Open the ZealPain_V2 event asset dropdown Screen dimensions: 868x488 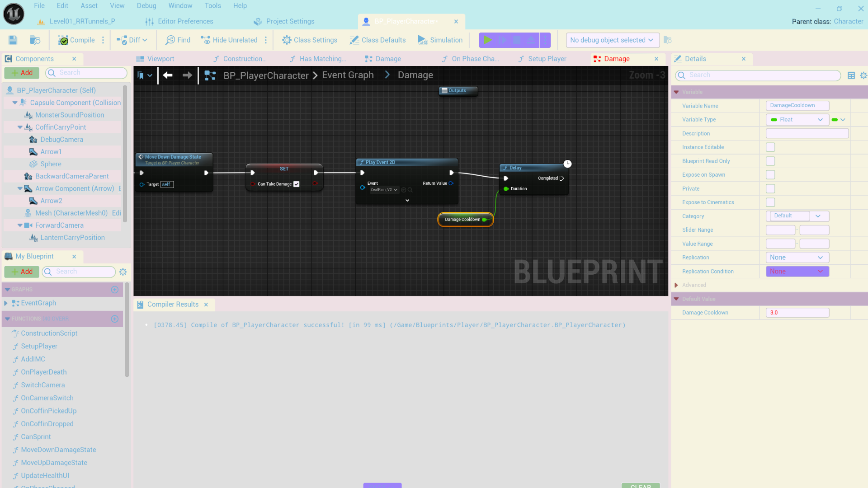point(384,190)
